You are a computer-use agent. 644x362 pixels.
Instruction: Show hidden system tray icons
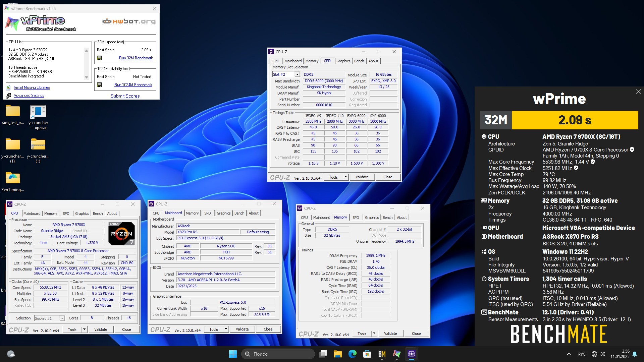[569, 354]
